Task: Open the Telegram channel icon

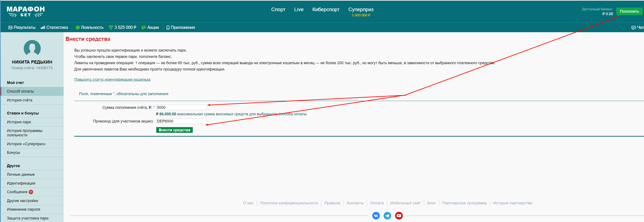Action: coord(387,215)
